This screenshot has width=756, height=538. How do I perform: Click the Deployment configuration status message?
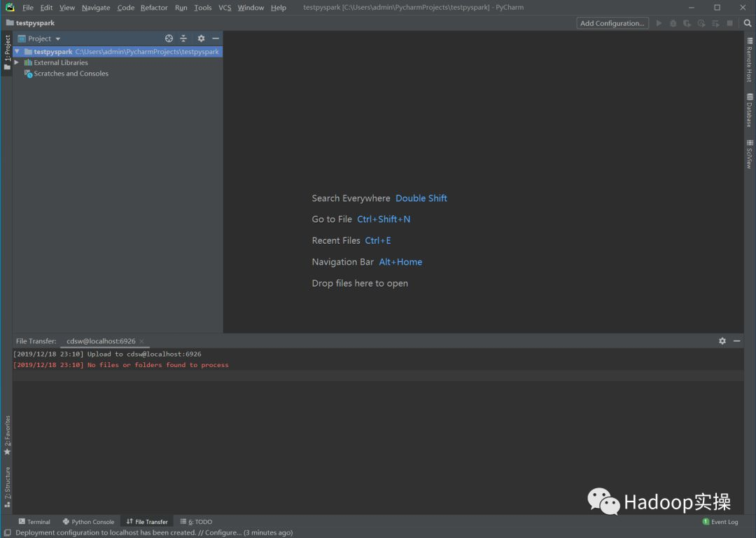coord(154,532)
